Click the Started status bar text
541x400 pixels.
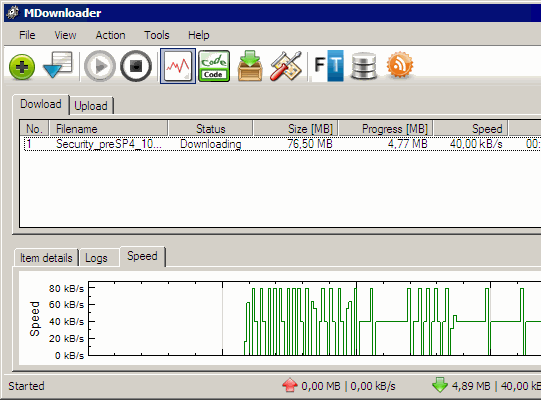(26, 386)
